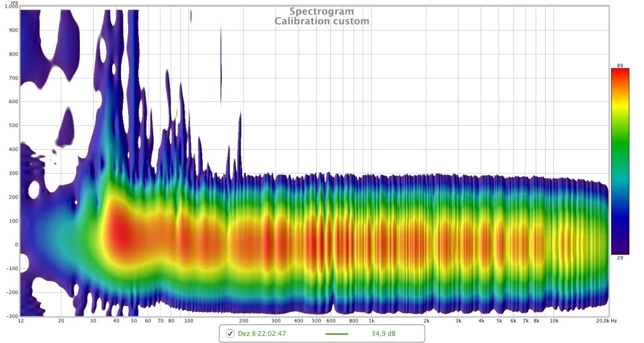
Task: Click the 'Calibration custom' subtitle
Action: point(321,21)
